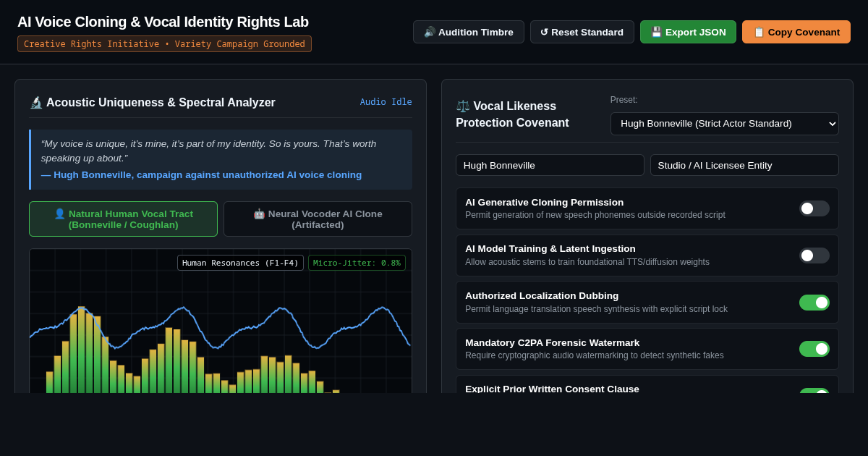Click the Human Resonances (F1-F4) label
This screenshot has width=868, height=456.
(x=240, y=263)
